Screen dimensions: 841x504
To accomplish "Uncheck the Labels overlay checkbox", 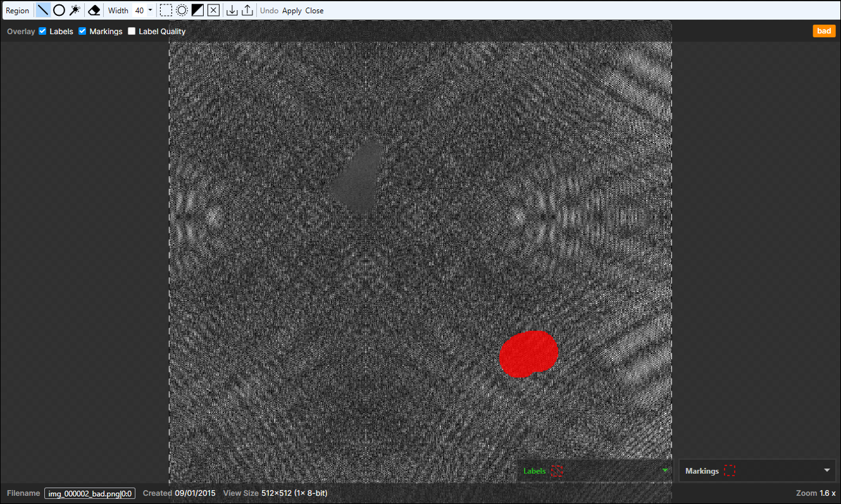I will (x=43, y=31).
